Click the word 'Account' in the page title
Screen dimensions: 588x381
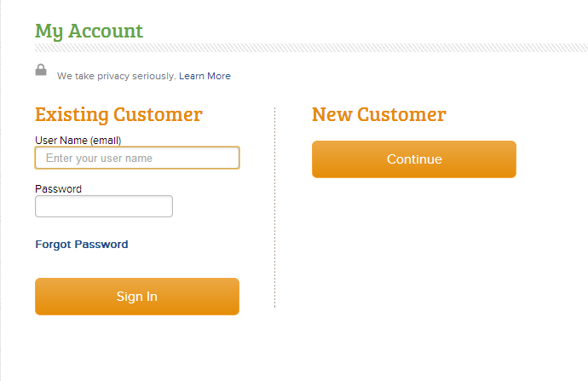[106, 31]
